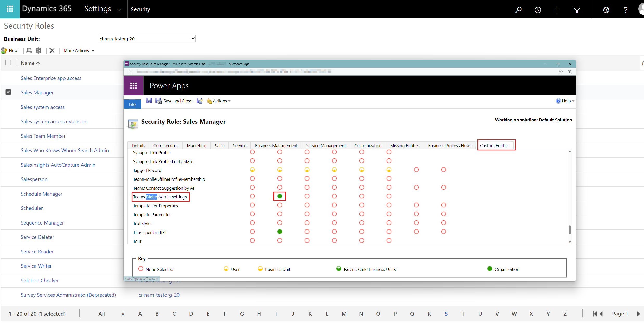Click the export to Excel icon

[x=39, y=51]
